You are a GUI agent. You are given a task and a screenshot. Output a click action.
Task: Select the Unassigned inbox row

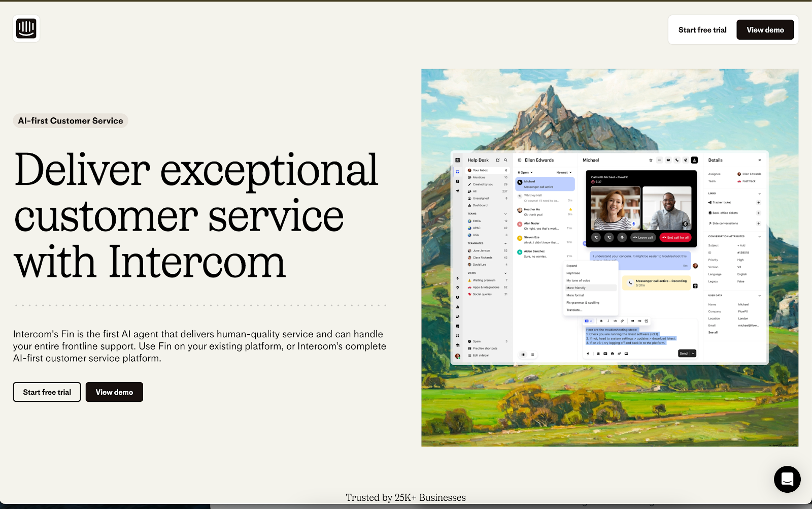487,198
